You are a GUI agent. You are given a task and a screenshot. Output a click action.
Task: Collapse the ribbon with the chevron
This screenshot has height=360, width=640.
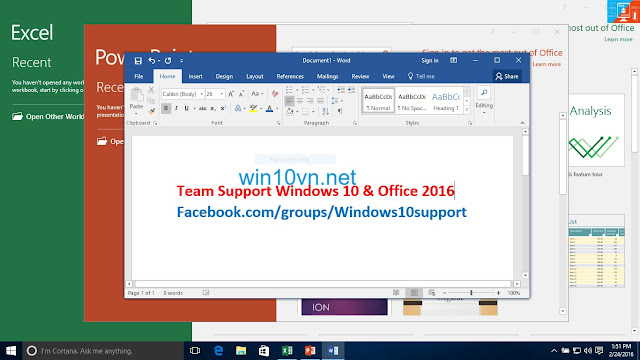pyautogui.click(x=522, y=123)
